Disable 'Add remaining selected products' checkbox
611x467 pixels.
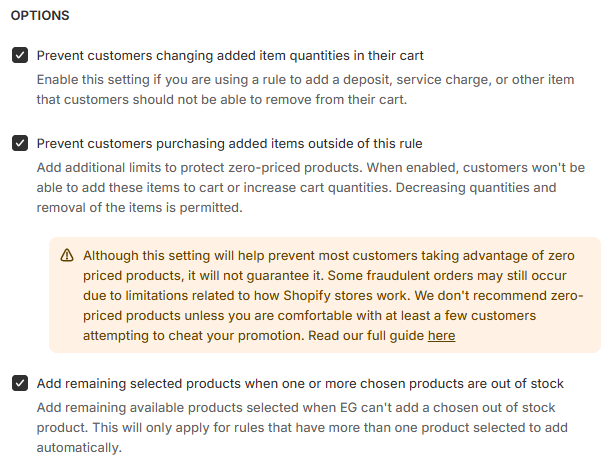20,383
